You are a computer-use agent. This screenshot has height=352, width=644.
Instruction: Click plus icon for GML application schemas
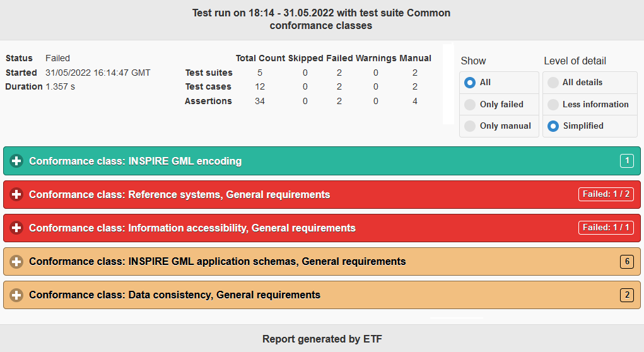click(x=16, y=261)
